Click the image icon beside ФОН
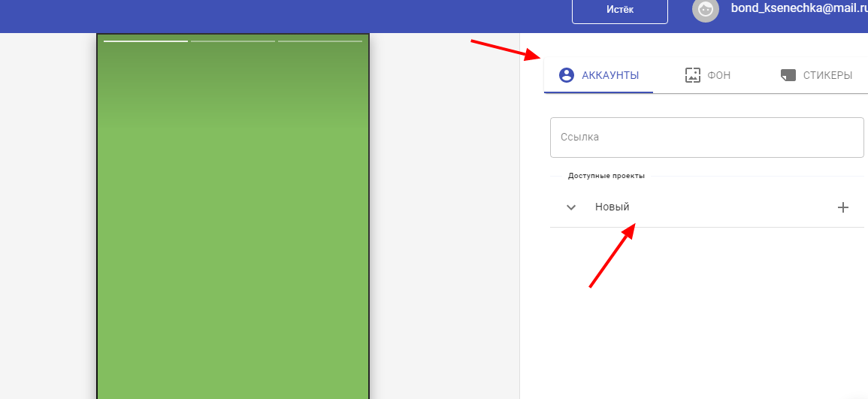The image size is (868, 399). pos(692,75)
